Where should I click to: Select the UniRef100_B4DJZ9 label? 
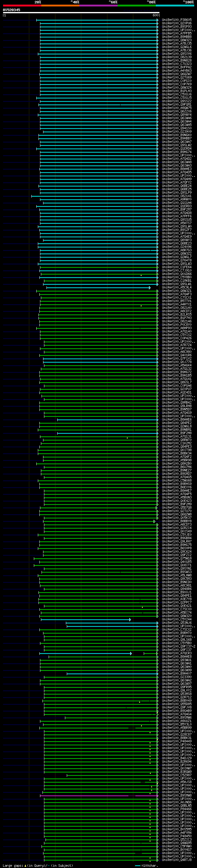click(x=177, y=758)
